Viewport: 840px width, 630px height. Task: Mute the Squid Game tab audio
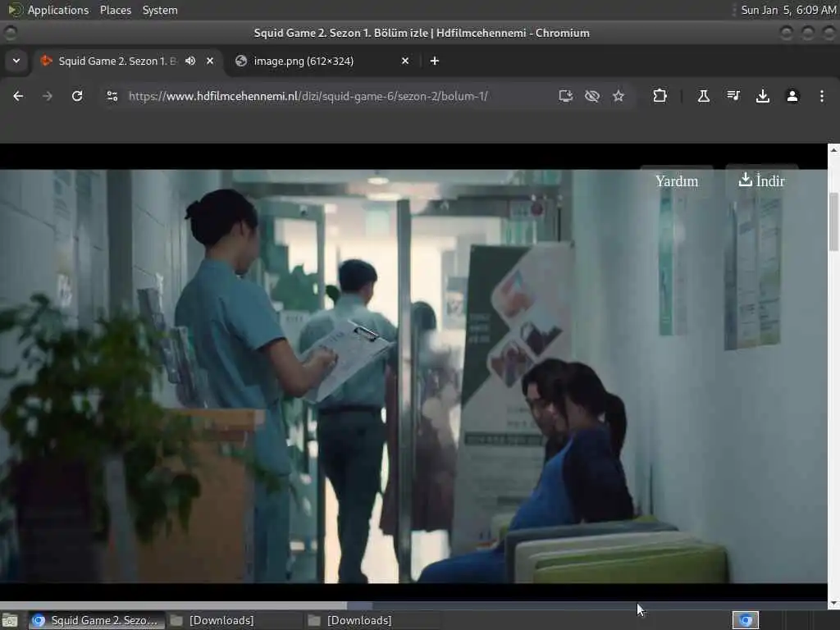point(190,61)
